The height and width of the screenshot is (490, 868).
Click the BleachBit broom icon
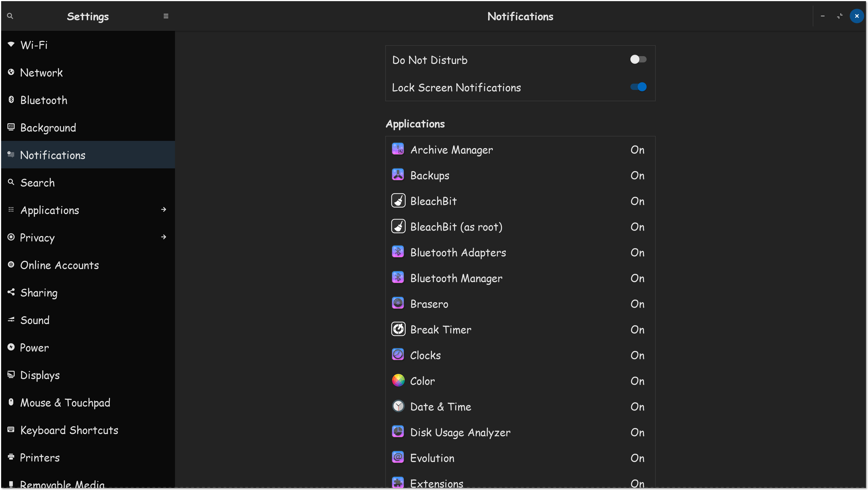click(398, 201)
